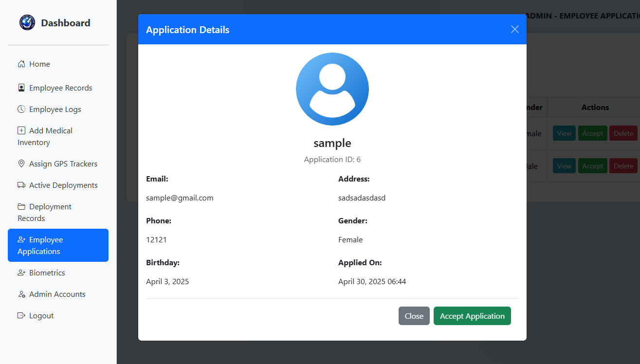Click the globe logo next to Dashboard
The height and width of the screenshot is (364, 640).
(27, 22)
